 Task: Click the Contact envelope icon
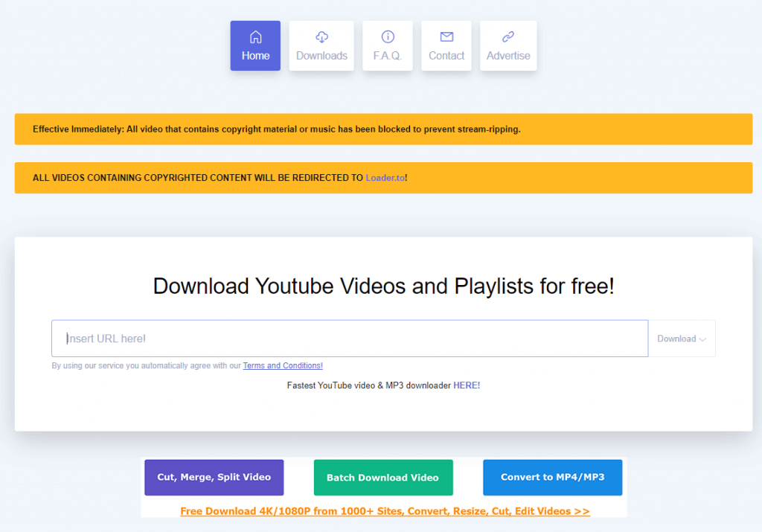[446, 36]
